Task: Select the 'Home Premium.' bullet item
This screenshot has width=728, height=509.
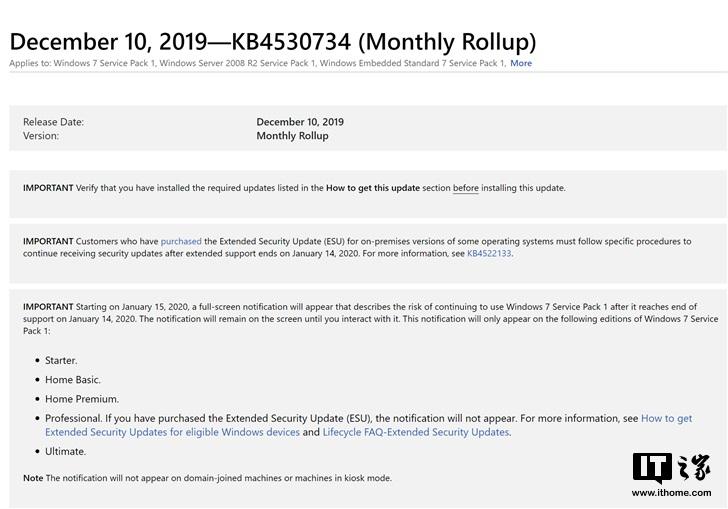Action: (x=82, y=399)
